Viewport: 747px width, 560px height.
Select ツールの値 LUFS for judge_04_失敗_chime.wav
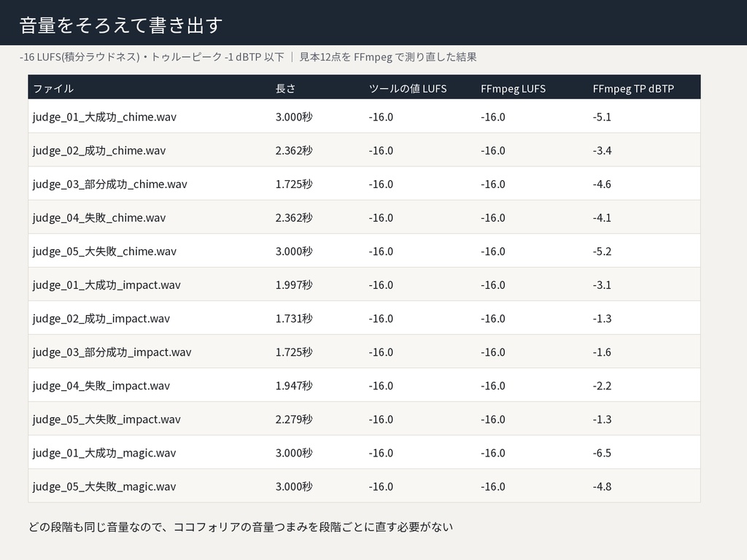coord(381,218)
